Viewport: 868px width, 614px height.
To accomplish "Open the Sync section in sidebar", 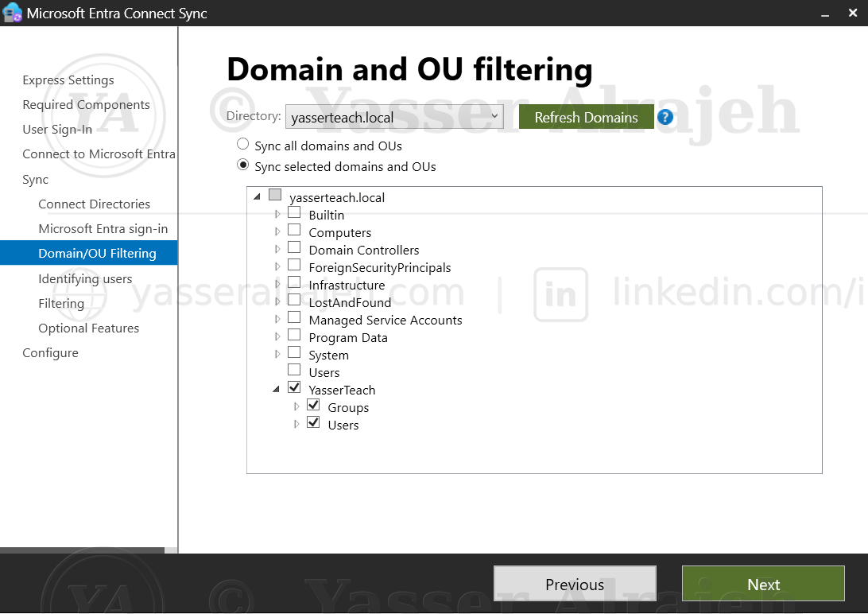I will point(36,180).
